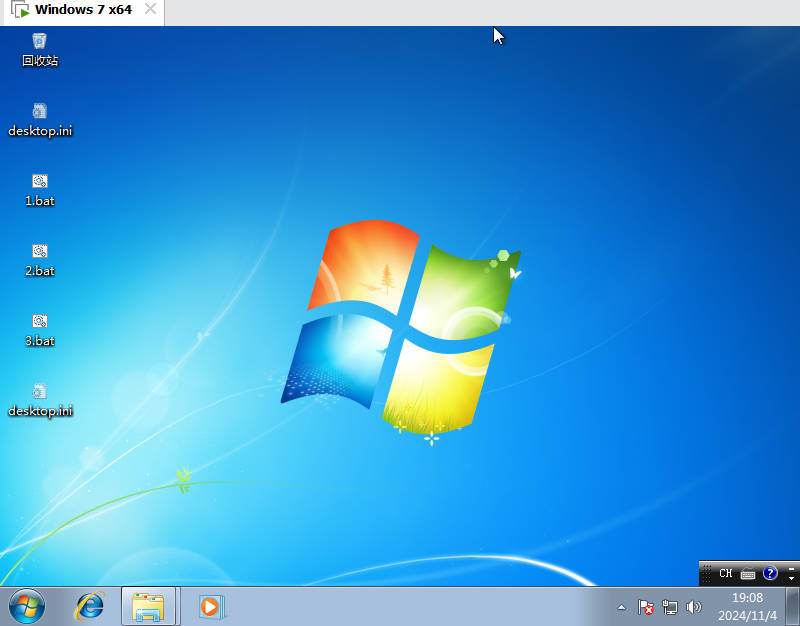Select the 1.bat file icon
Screen dimensions: 800x626
[40, 190]
